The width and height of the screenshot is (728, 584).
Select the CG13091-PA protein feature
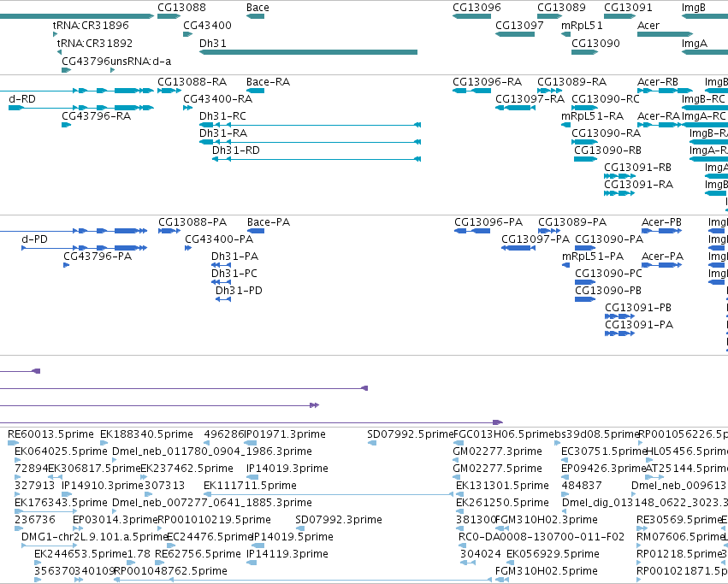620,333
